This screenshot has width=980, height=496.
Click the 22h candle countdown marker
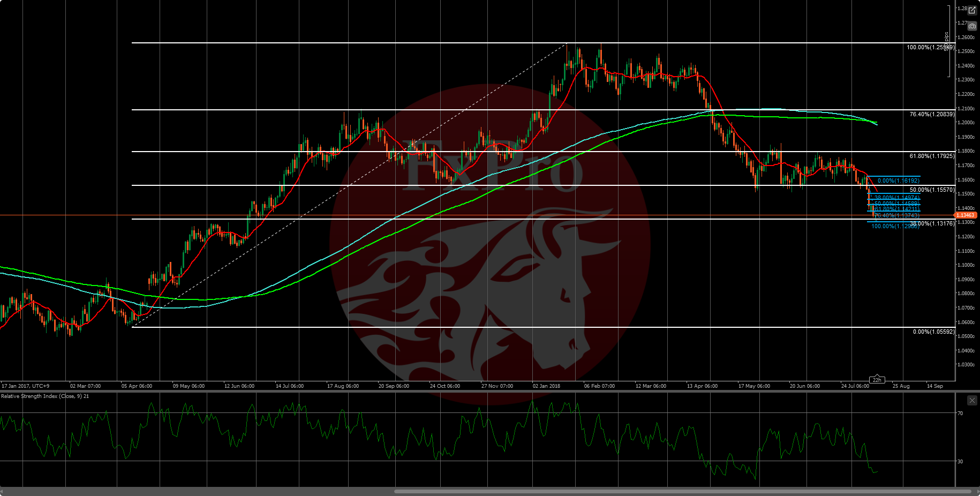(x=877, y=380)
